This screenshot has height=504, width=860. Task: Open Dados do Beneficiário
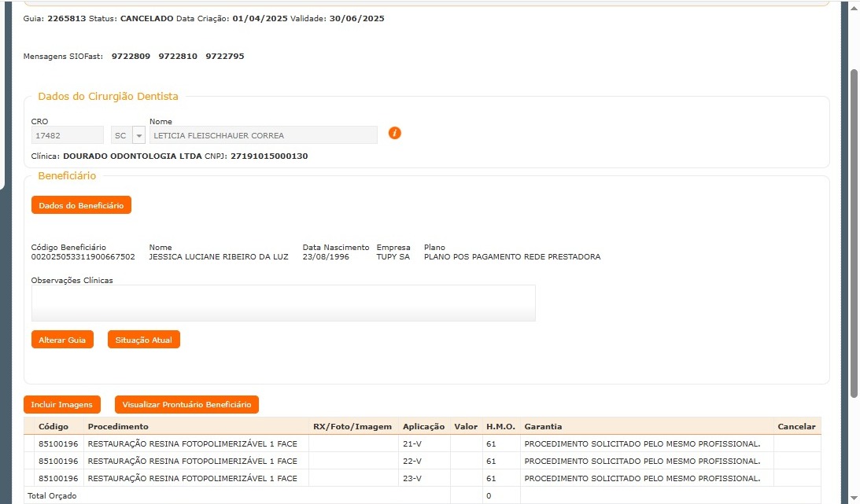tap(81, 205)
